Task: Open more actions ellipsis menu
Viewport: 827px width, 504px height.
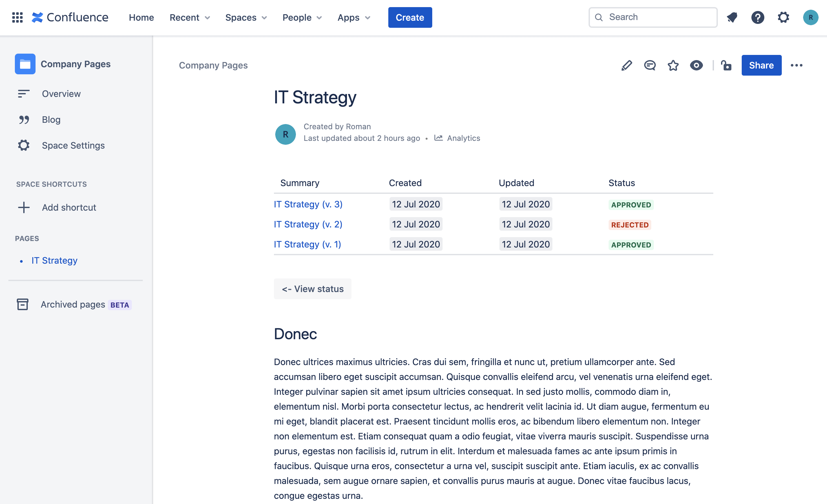Action: (796, 66)
